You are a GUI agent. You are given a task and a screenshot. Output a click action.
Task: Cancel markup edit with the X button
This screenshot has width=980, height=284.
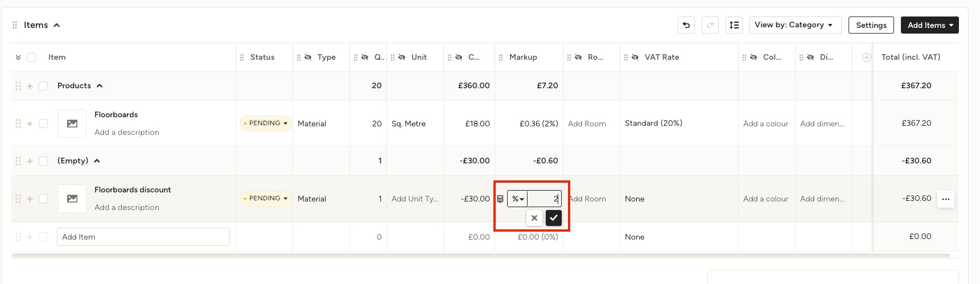click(534, 218)
